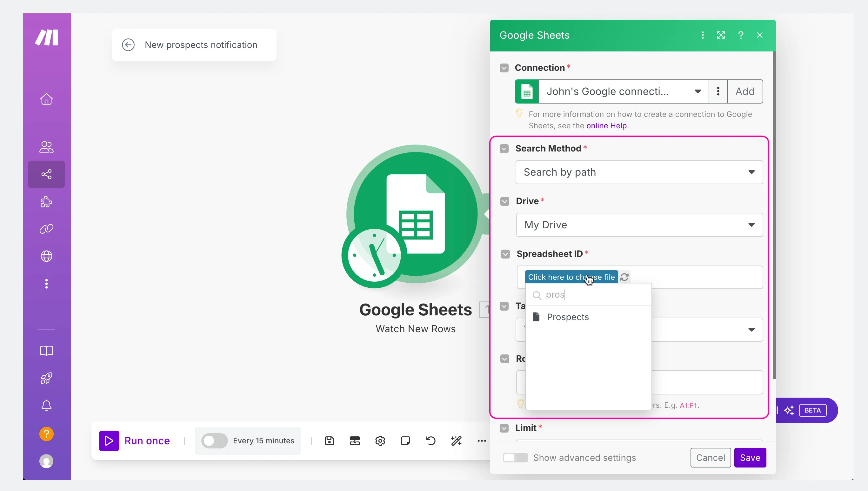Image resolution: width=868 pixels, height=491 pixels.
Task: Open Connections link icon in sidebar
Action: pos(47,229)
